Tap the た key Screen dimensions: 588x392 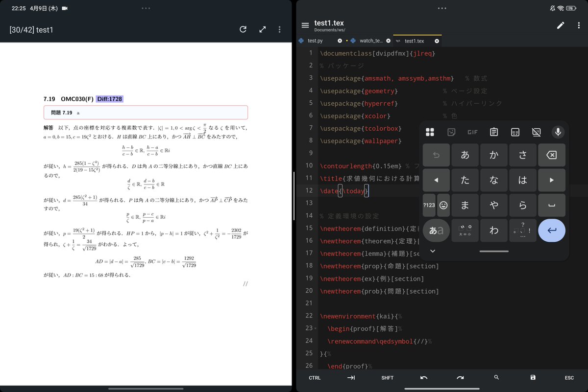[x=465, y=180]
